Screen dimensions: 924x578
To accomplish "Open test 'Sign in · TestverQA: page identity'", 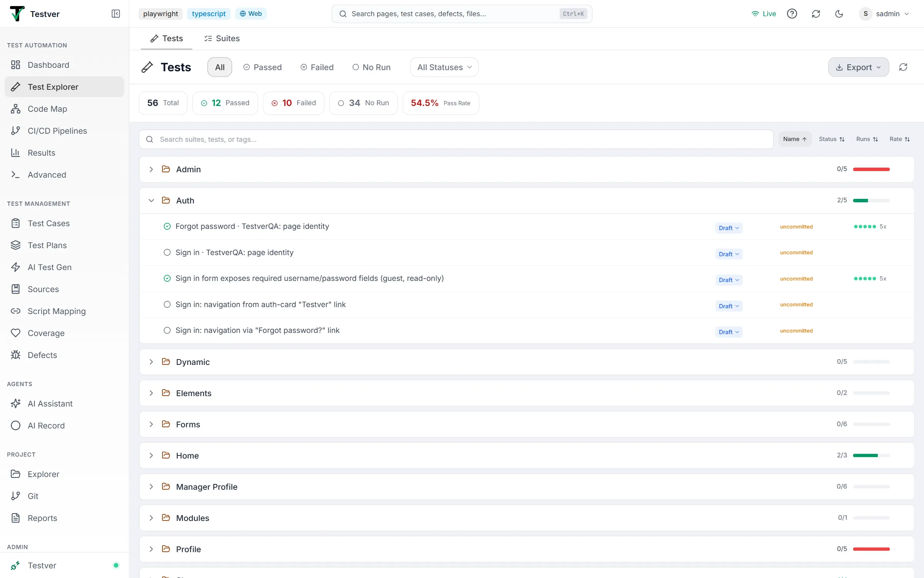I will click(x=234, y=252).
